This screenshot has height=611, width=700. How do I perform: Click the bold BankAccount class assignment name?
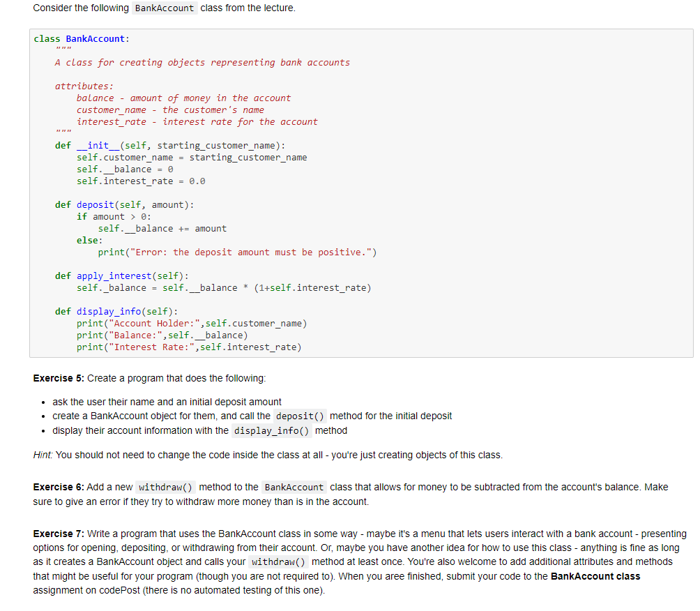tap(595, 577)
